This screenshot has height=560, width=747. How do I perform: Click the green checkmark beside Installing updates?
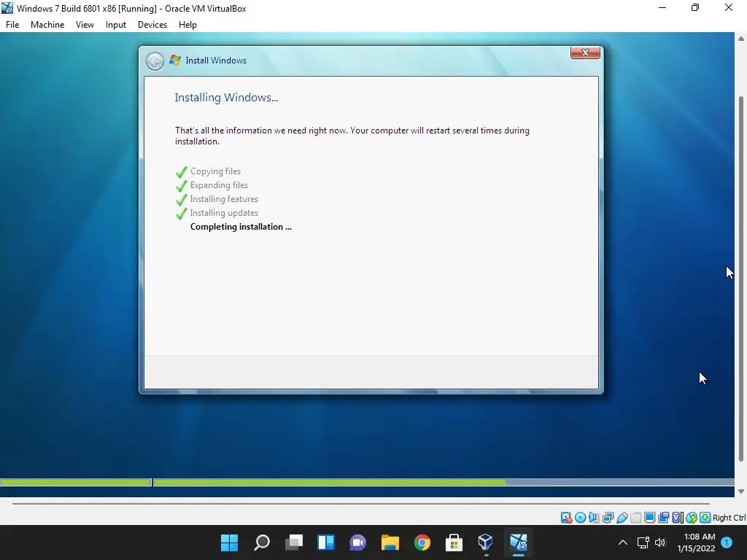point(182,214)
